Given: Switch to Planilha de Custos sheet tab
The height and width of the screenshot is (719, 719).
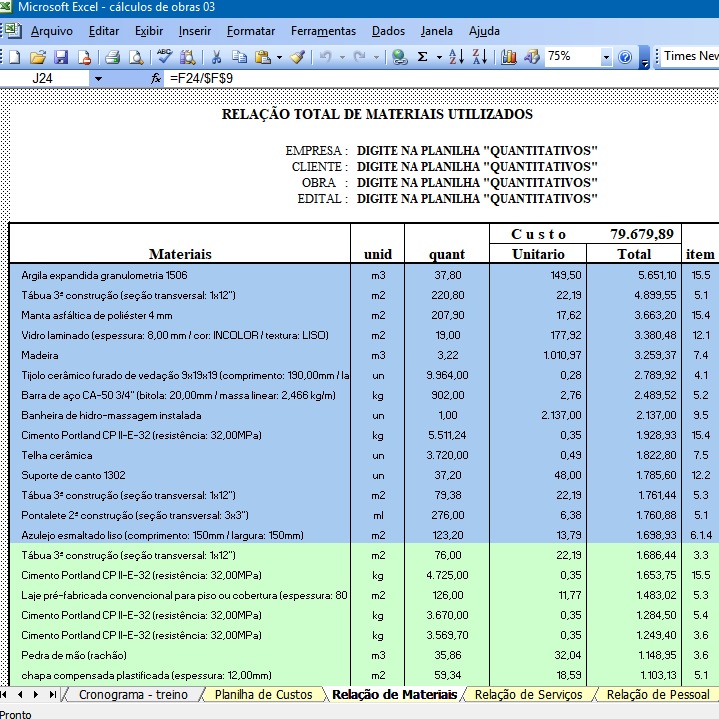Looking at the screenshot, I should pos(264,694).
